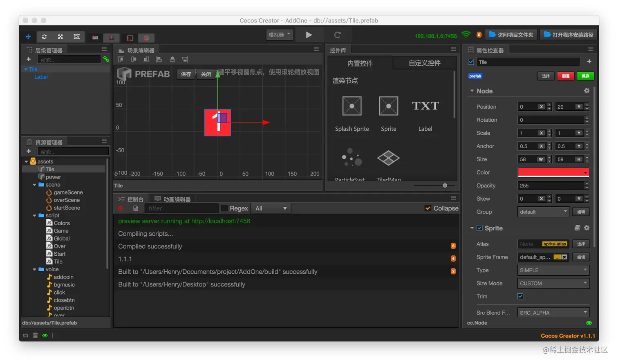Switch to animation editor tab
618x364 pixels.
(x=172, y=199)
